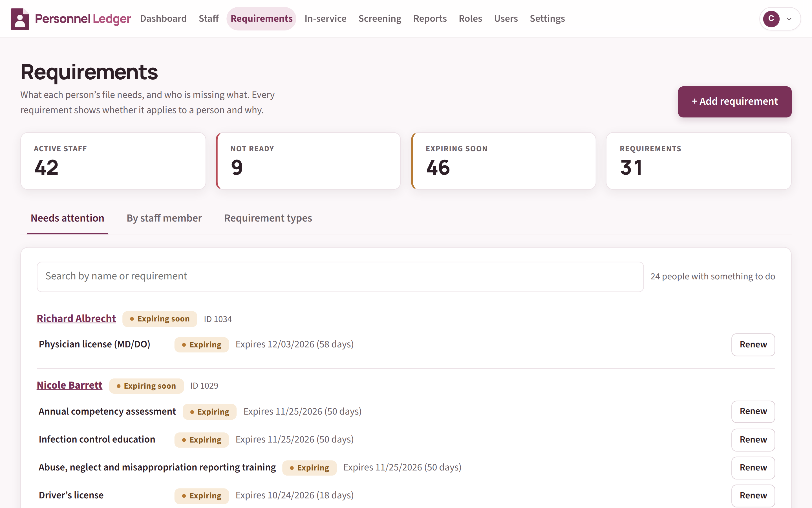Image resolution: width=812 pixels, height=508 pixels.
Task: Click the Personnel Ledger logo icon
Action: tap(20, 19)
